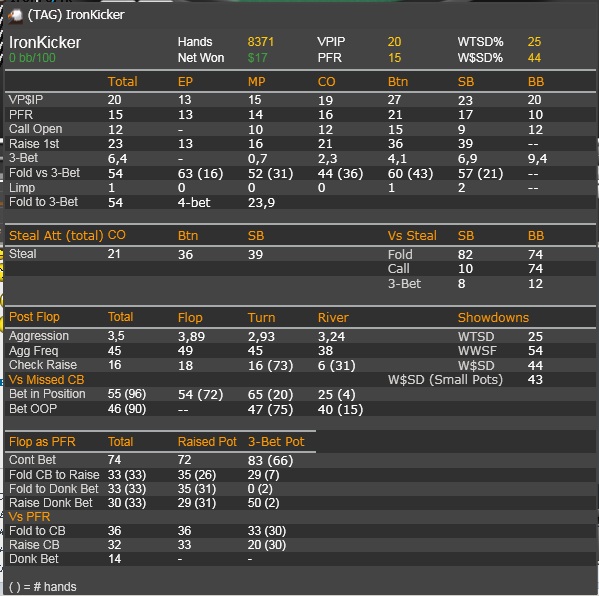Select the VP$IP Btn value 27
The height and width of the screenshot is (596, 599).
[394, 100]
